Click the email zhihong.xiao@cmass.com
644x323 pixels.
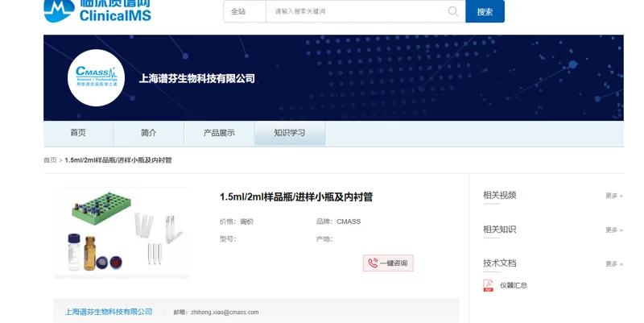[x=225, y=313]
